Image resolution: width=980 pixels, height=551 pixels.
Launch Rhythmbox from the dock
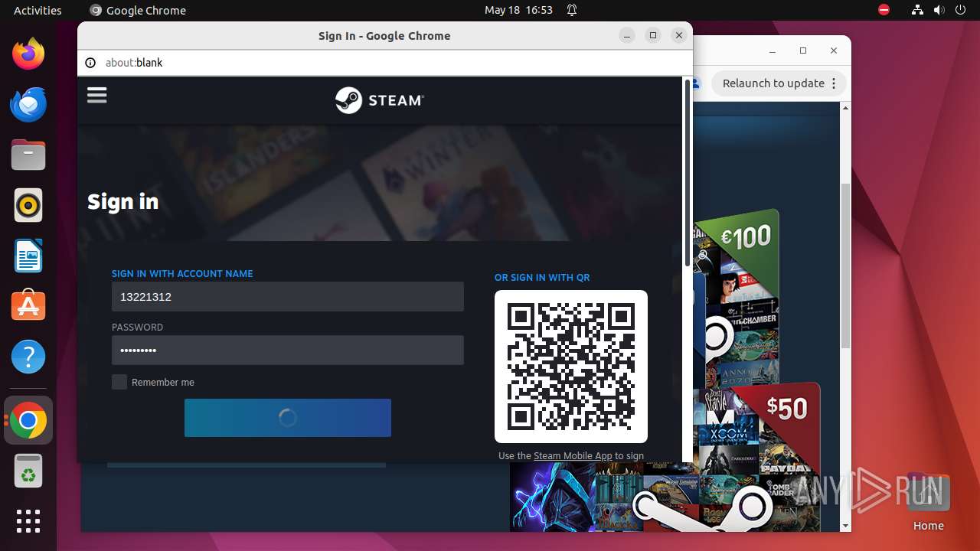pyautogui.click(x=28, y=205)
